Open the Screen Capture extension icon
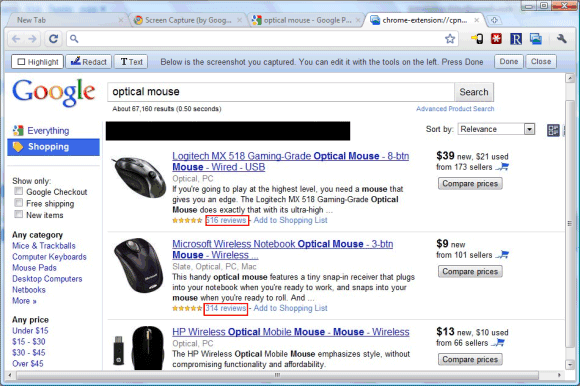Image resolution: width=580 pixels, height=386 pixels. [535, 38]
